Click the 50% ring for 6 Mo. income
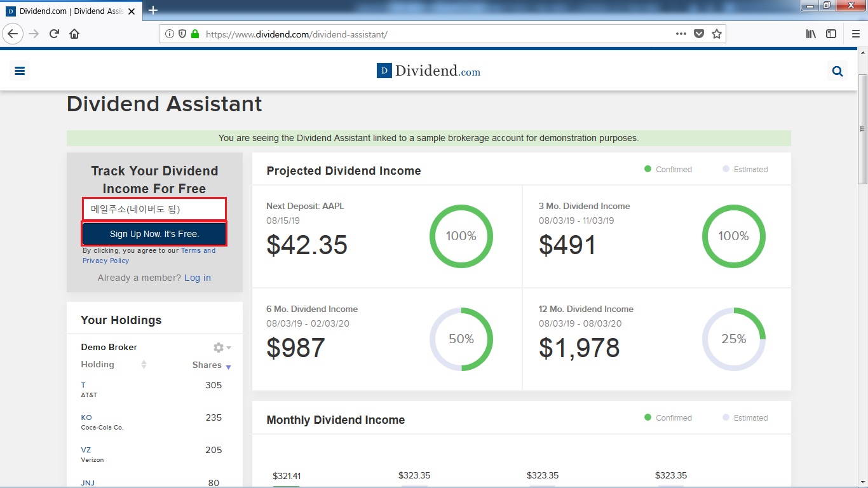Image resolution: width=868 pixels, height=488 pixels. tap(461, 339)
